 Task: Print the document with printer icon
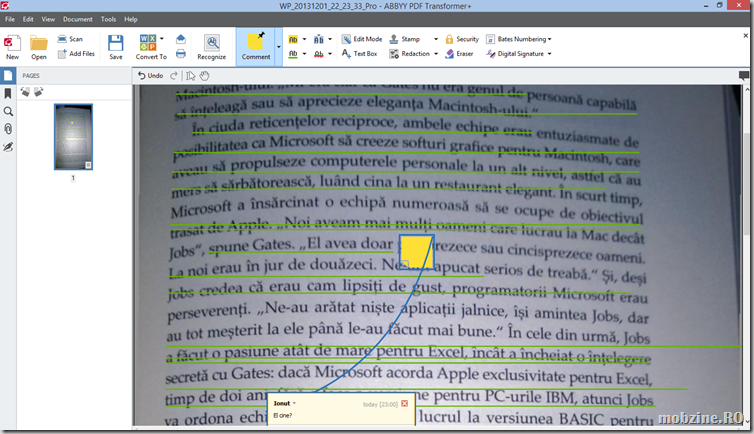point(181,54)
